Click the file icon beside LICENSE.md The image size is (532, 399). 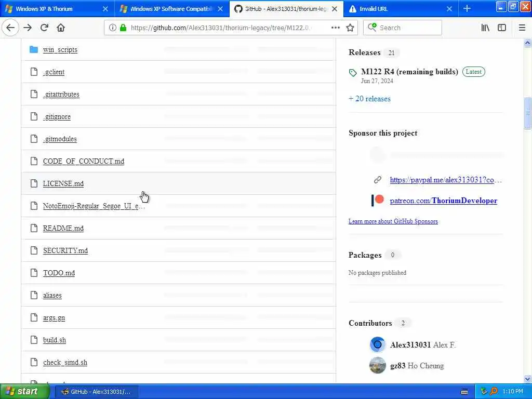point(34,183)
